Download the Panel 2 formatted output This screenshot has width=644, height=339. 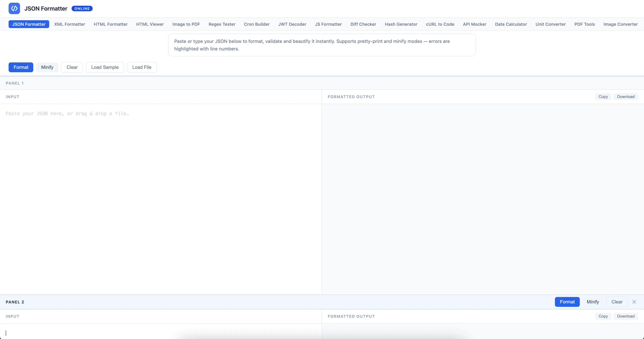coord(626,316)
